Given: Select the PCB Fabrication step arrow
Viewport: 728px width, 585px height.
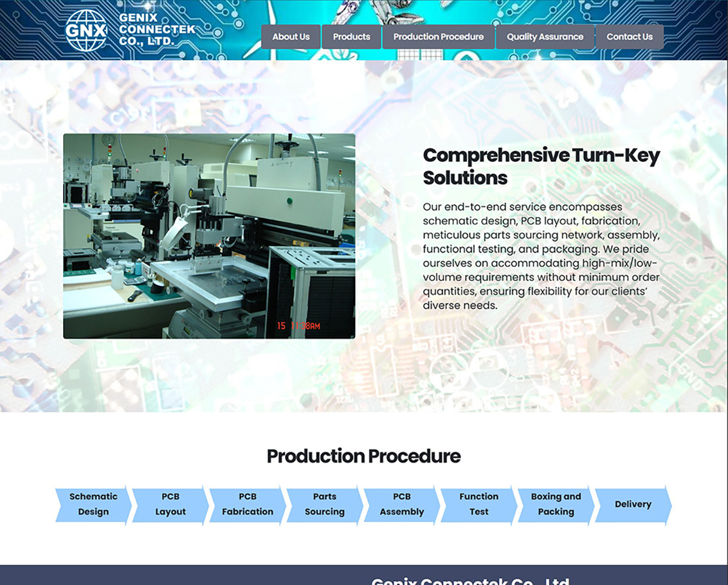Looking at the screenshot, I should pos(248,504).
